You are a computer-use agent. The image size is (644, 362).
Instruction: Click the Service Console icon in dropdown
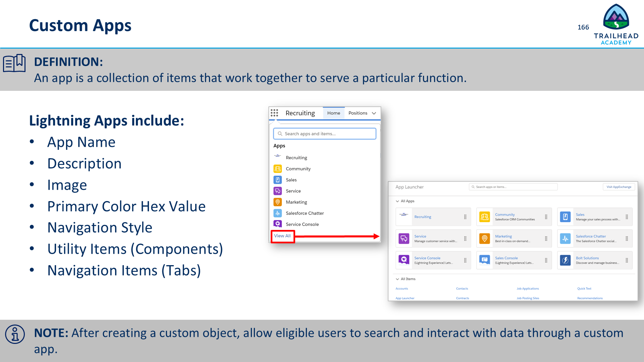[278, 224]
